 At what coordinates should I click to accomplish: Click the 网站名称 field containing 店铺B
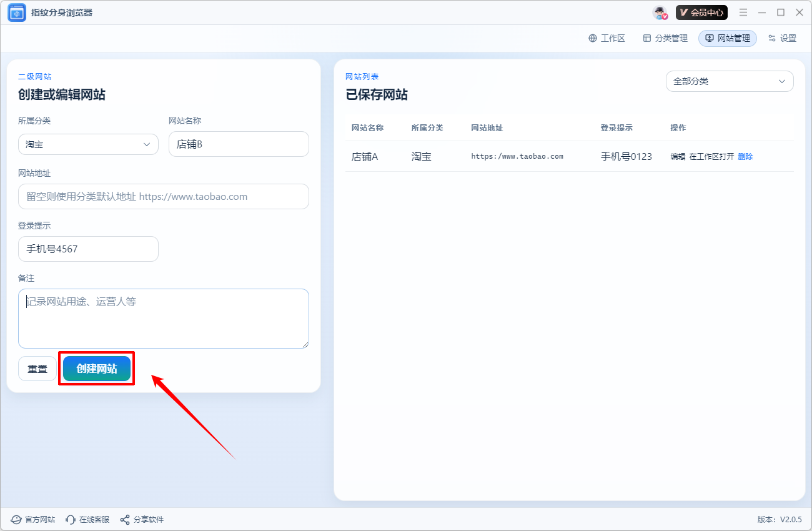click(x=239, y=144)
